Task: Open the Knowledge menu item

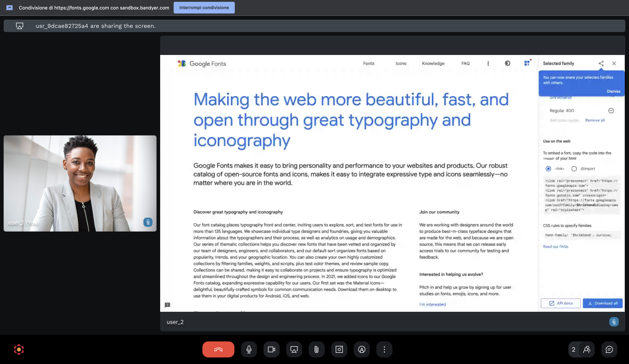Action: coord(433,63)
